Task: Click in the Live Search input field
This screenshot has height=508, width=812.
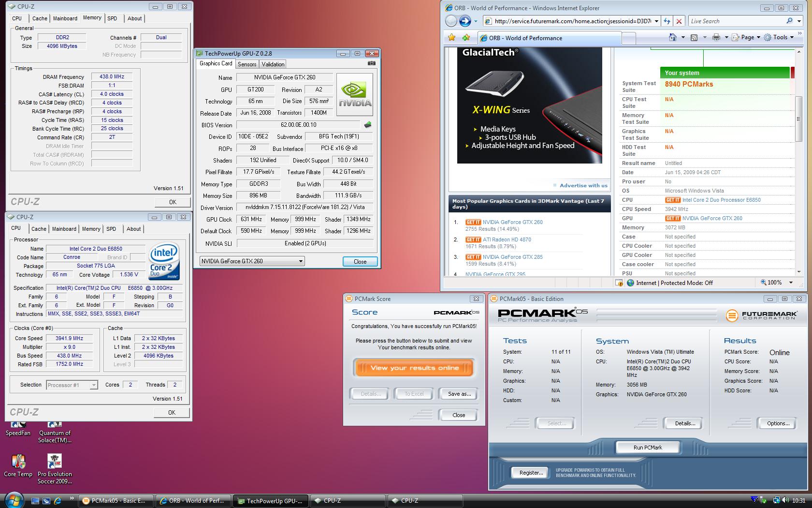Action: 736,21
